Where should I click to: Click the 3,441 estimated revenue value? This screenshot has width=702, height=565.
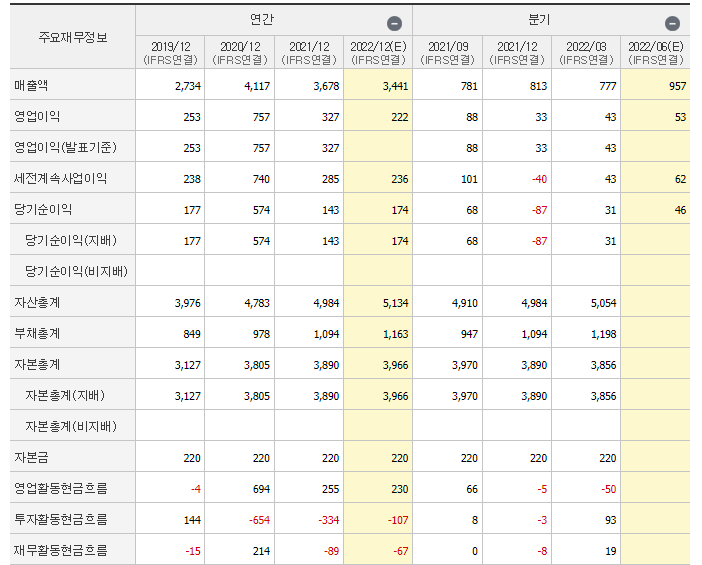[395, 86]
